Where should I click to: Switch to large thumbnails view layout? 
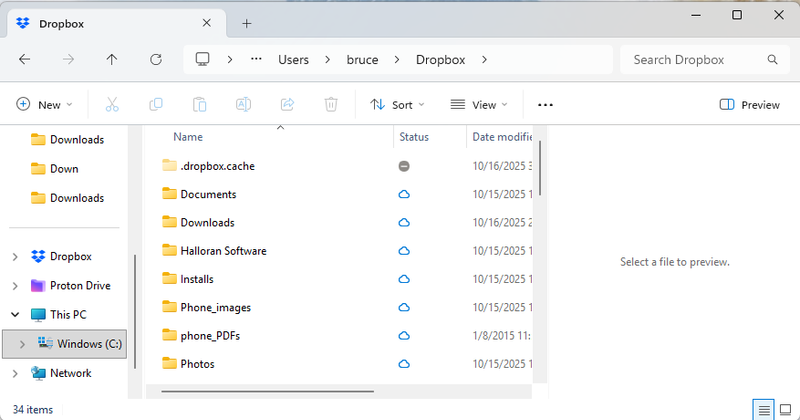(x=785, y=409)
